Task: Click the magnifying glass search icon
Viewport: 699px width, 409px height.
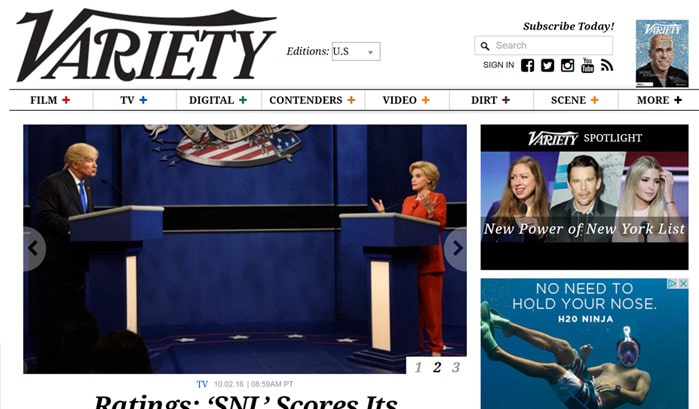Action: (x=485, y=45)
